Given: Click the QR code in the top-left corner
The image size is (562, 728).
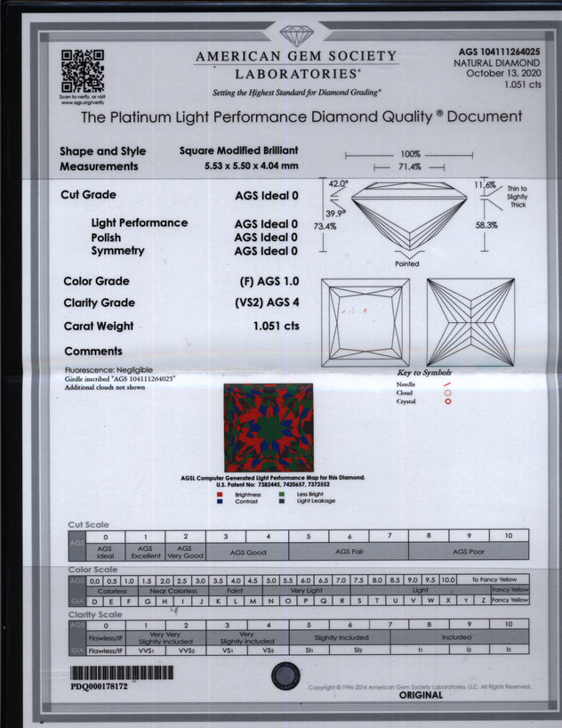Looking at the screenshot, I should click(x=82, y=70).
